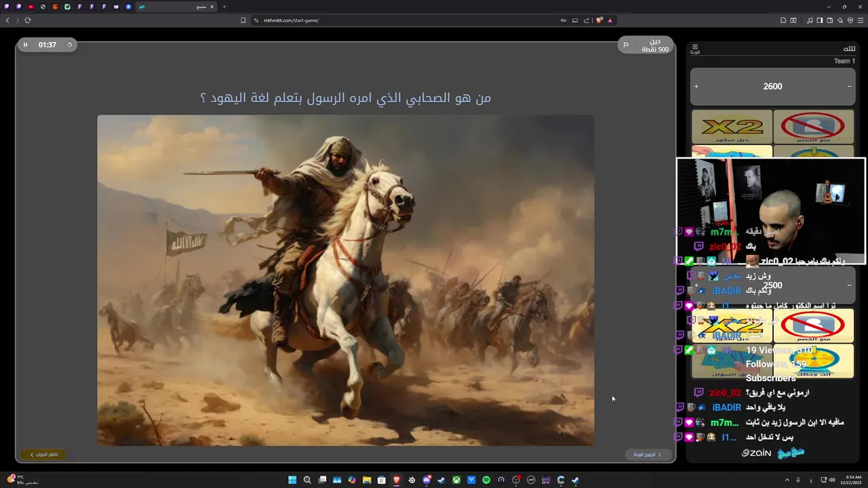Decrease Team 1 score with minus
Viewport: 868px width, 488px height.
[849, 86]
